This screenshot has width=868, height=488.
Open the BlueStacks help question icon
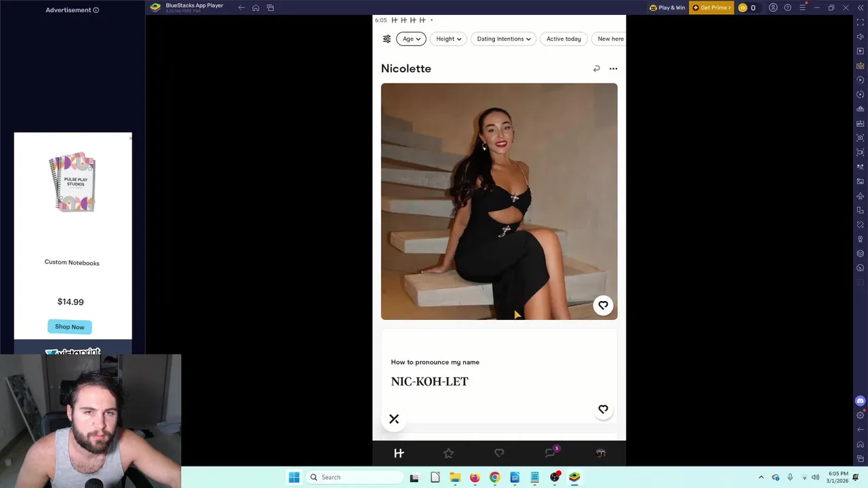pyautogui.click(x=787, y=7)
